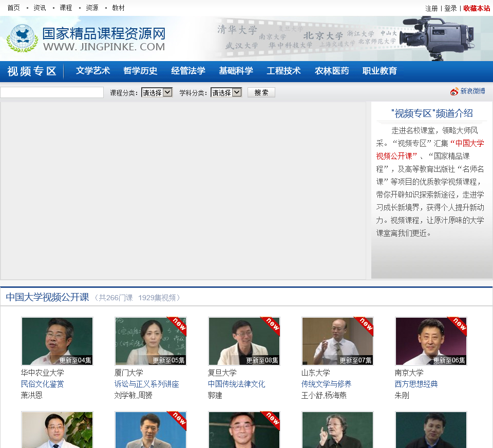
Task: Click lecturer name 朱刚
Action: click(402, 395)
